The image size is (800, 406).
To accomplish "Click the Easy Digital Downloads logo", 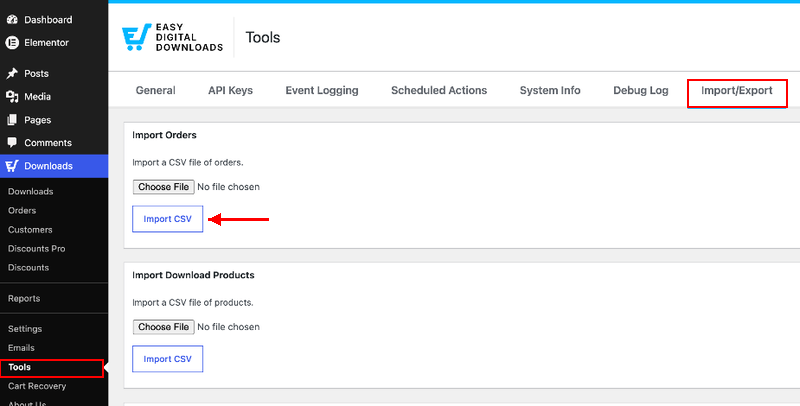I will 172,37.
